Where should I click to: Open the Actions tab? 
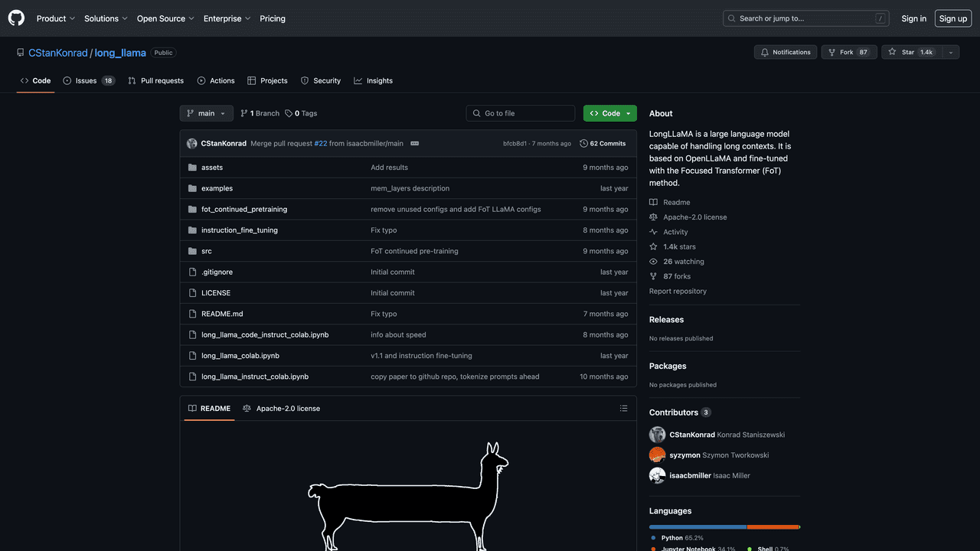click(216, 80)
